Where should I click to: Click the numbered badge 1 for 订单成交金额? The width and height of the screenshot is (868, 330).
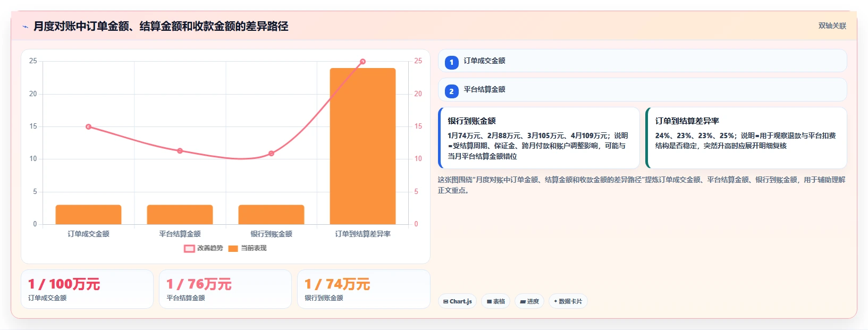coord(451,63)
